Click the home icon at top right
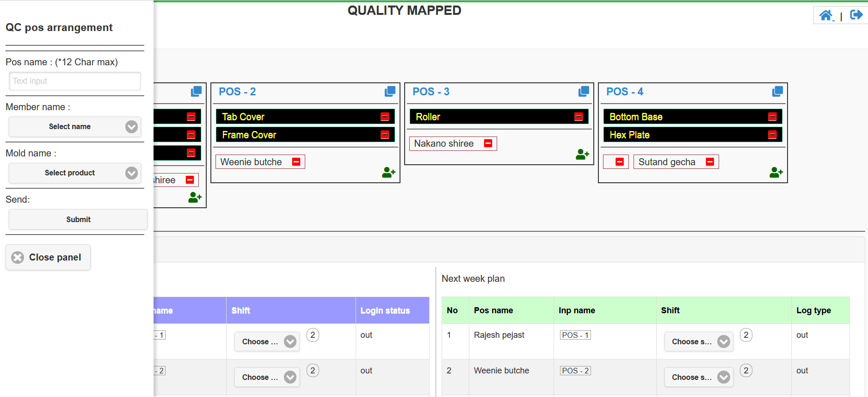This screenshot has width=868, height=397. [826, 15]
